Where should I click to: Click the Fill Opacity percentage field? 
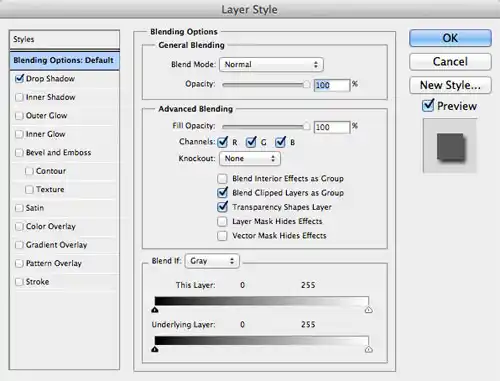332,127
